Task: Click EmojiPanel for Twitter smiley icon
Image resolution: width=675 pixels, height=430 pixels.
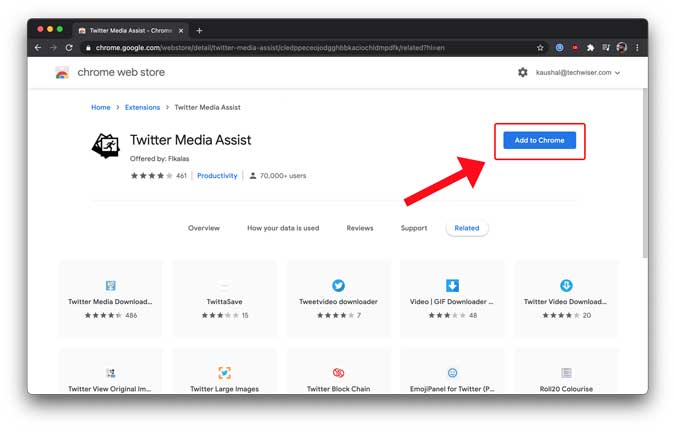Action: [452, 373]
